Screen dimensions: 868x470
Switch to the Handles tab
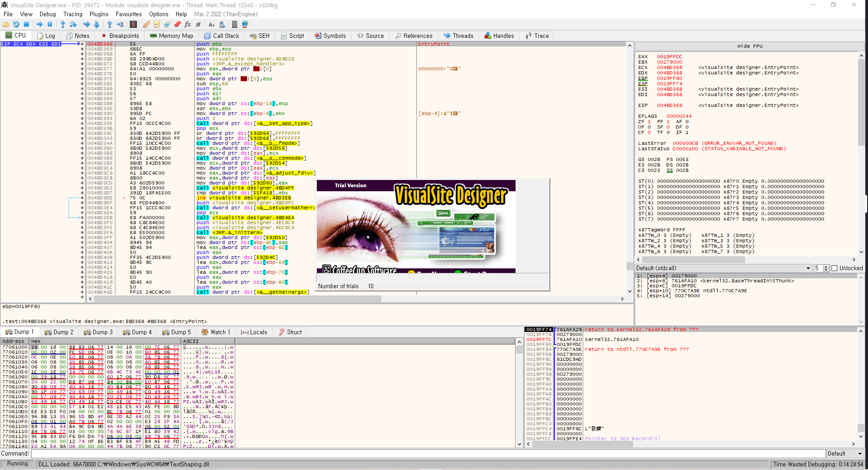click(x=499, y=36)
